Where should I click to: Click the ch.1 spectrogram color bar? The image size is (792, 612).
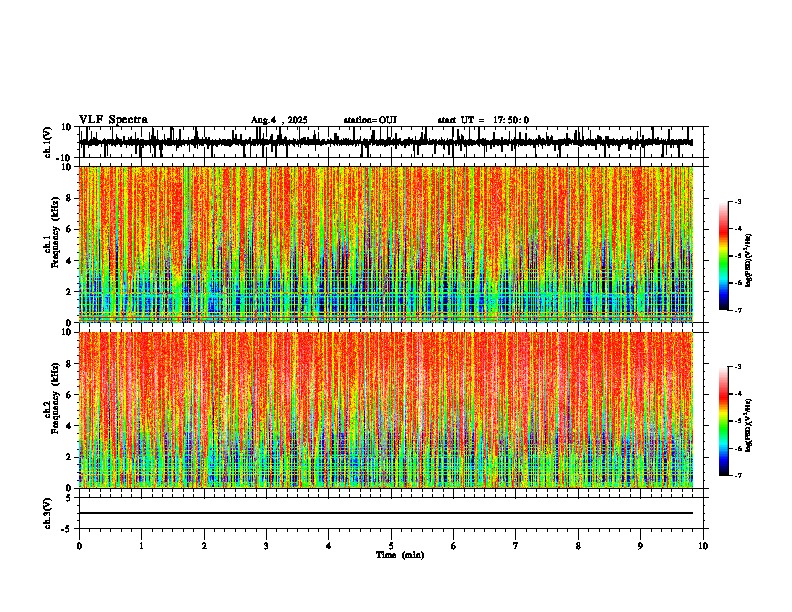coord(724,256)
